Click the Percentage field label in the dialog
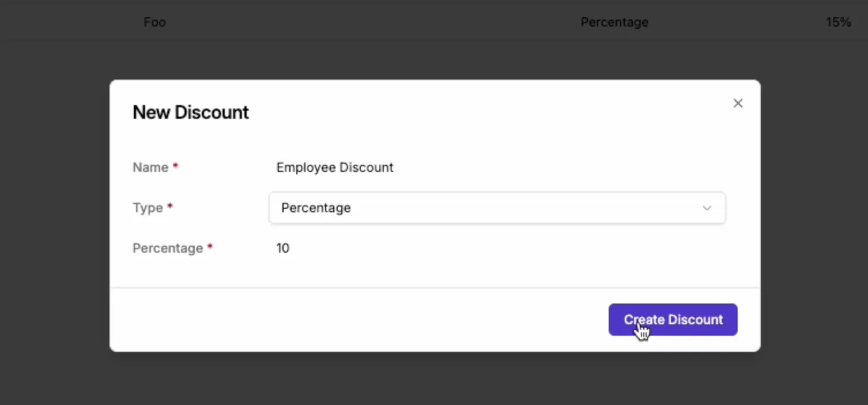The image size is (868, 405). (x=168, y=248)
